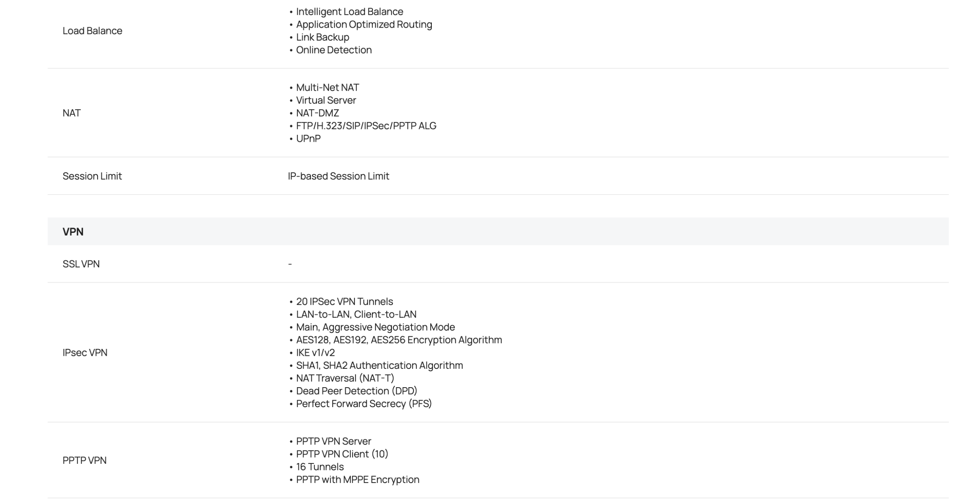This screenshot has width=980, height=504.
Task: Click the Link Backup bullet item
Action: [322, 37]
